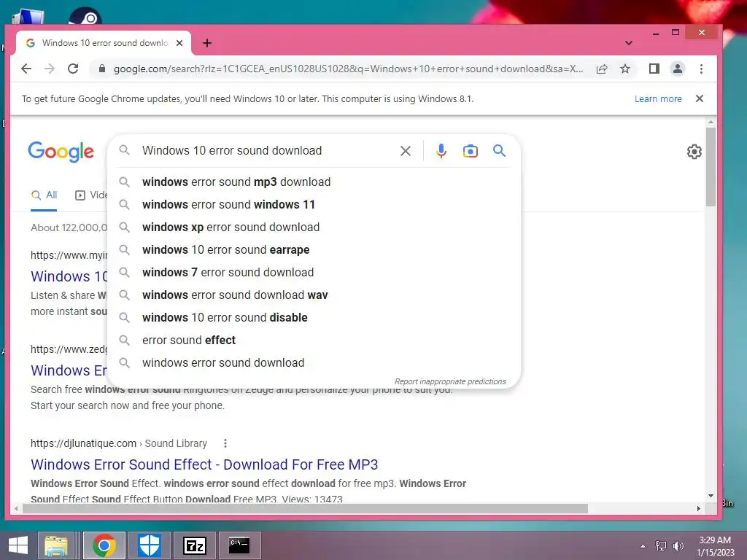This screenshot has width=747, height=560.
Task: Click the forward navigation arrow
Action: coord(50,69)
